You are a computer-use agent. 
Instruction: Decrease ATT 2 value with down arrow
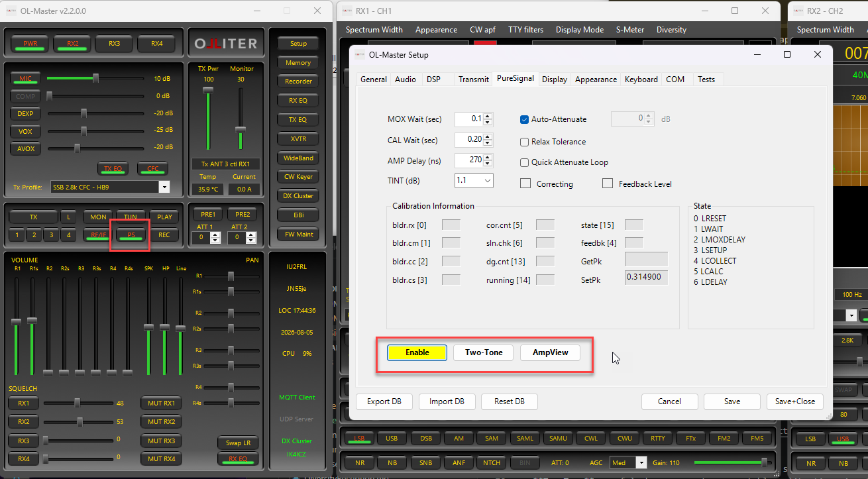pyautogui.click(x=250, y=240)
